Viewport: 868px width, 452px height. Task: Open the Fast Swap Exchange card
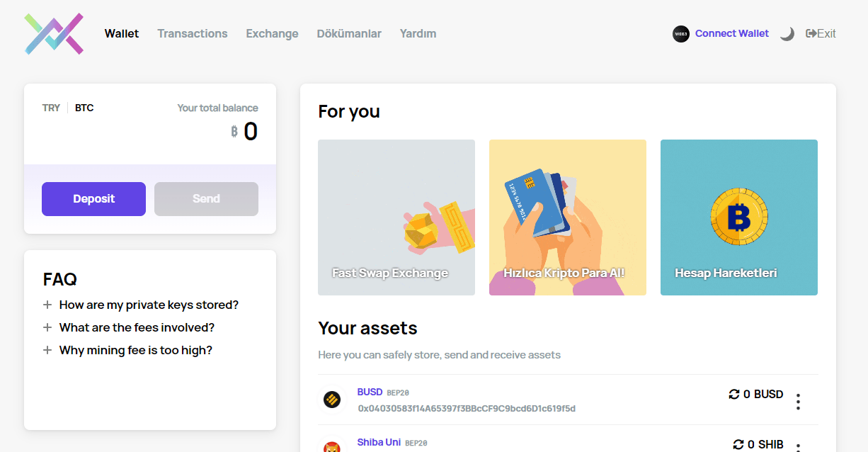pyautogui.click(x=396, y=217)
